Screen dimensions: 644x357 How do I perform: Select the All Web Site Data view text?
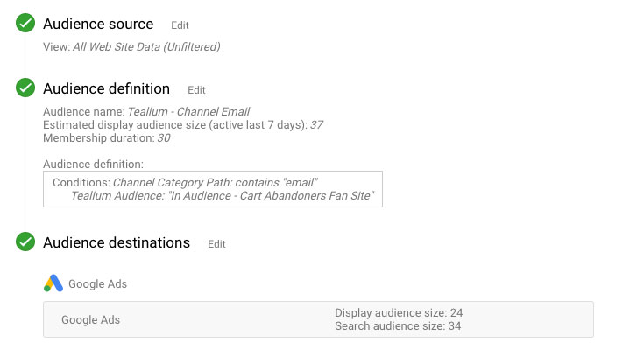click(x=146, y=46)
